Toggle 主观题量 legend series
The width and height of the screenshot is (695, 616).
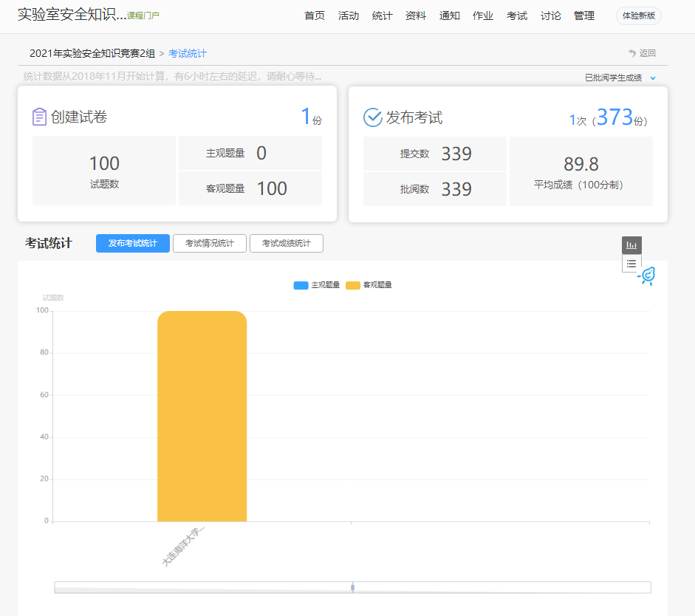coord(317,285)
